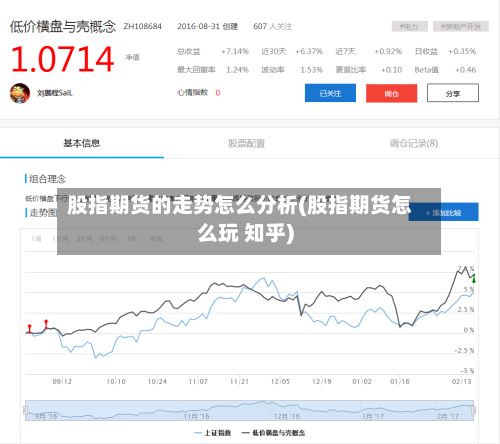This screenshot has width=500, height=444.
Task: Click the chart navigator selection area
Action: click(249, 410)
